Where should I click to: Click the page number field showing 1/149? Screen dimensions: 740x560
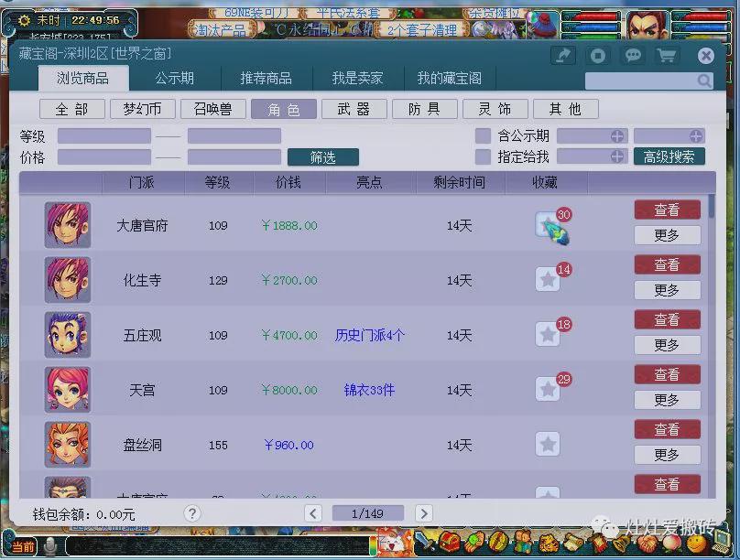pyautogui.click(x=367, y=513)
